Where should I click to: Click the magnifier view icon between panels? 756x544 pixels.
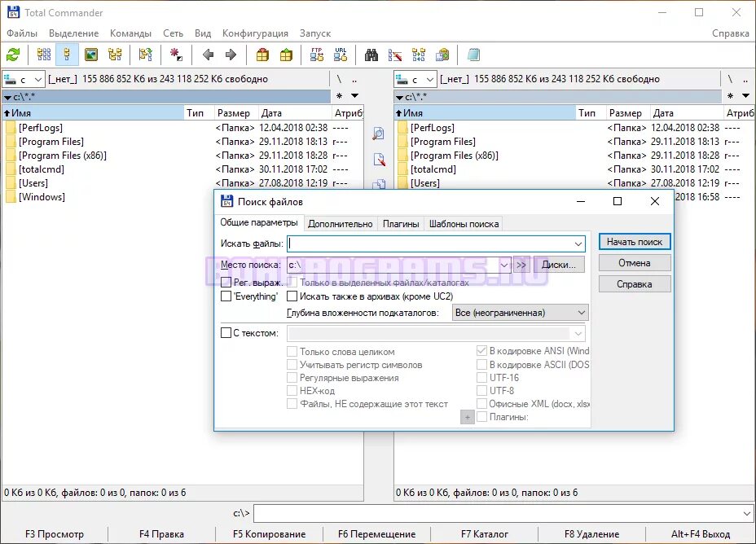click(379, 134)
